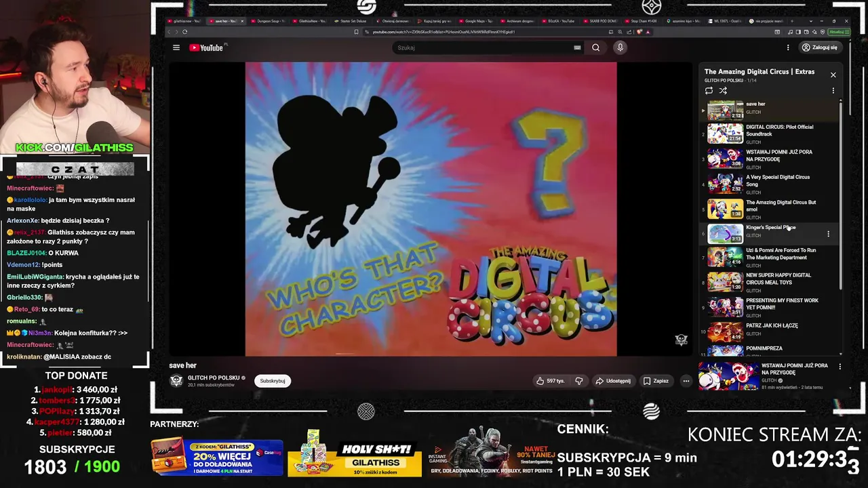Click the magnifier search button

pyautogui.click(x=595, y=47)
